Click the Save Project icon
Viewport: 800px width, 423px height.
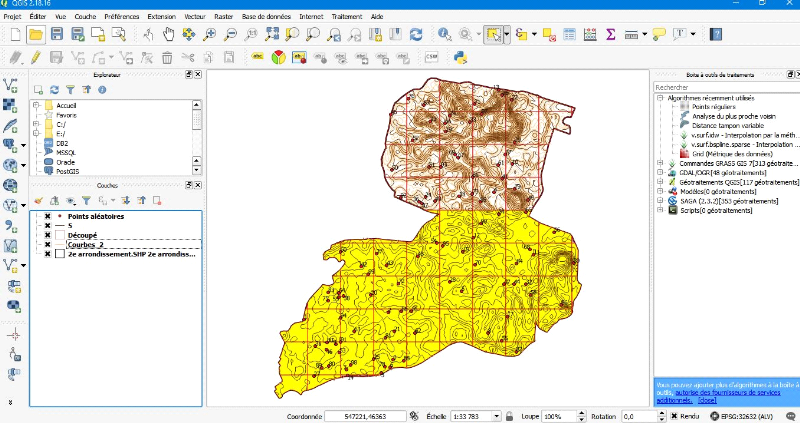tap(57, 34)
